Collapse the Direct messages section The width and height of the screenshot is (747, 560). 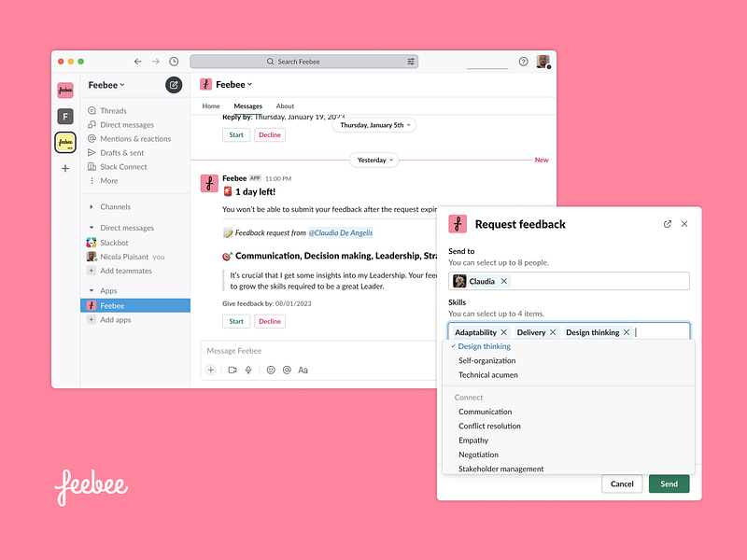point(92,228)
